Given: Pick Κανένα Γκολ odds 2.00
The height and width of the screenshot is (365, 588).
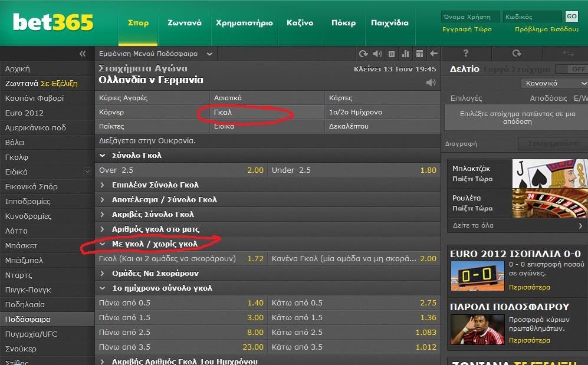Looking at the screenshot, I should tap(354, 259).
